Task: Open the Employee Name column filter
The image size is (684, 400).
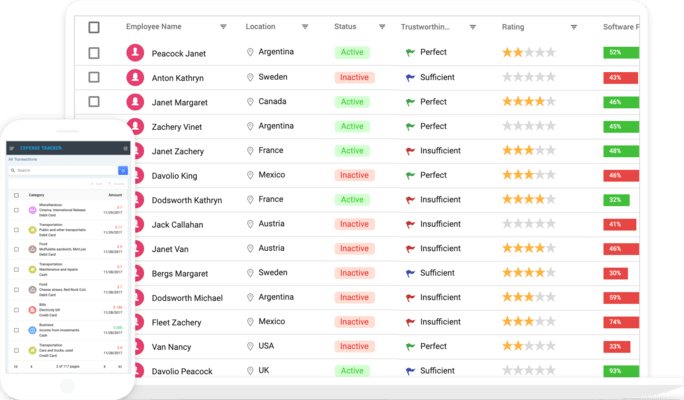Action: (223, 27)
